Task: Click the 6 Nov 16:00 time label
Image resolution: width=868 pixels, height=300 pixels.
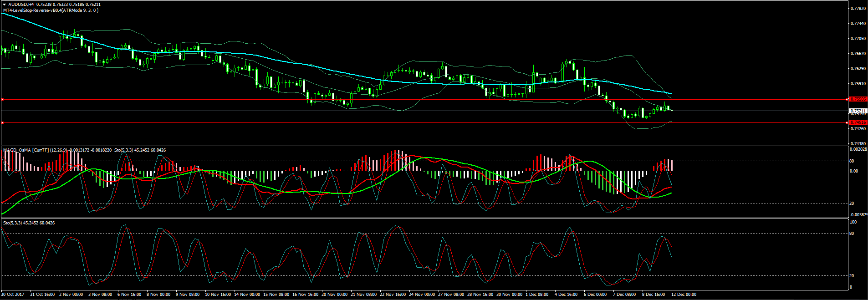Action: point(129,295)
